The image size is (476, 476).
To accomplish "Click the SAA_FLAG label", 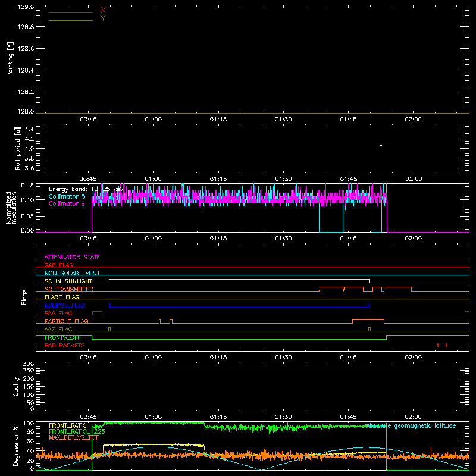I will click(x=58, y=313).
